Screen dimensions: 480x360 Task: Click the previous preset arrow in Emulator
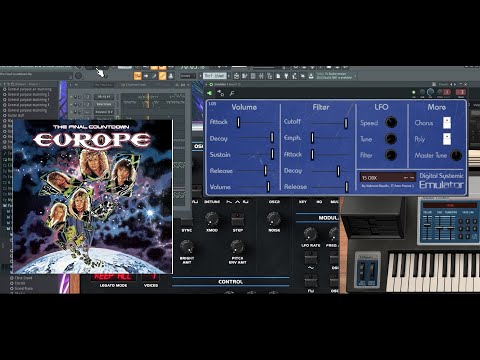(x=406, y=178)
